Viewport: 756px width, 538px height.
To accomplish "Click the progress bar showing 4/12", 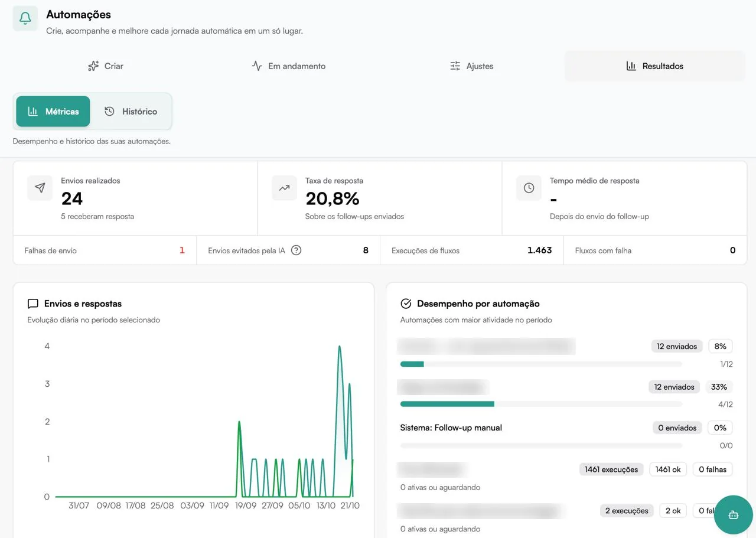I will pos(541,405).
